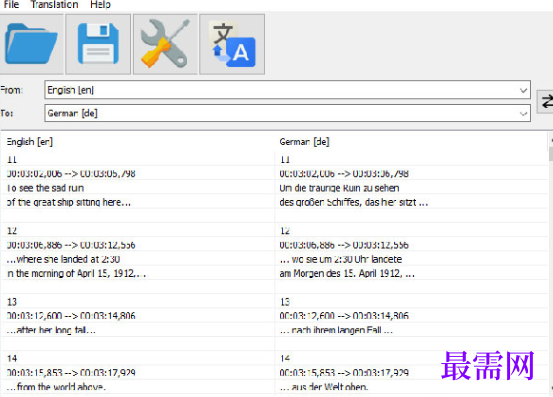Image resolution: width=553 pixels, height=397 pixels.
Task: Select German timestamp 00:03:12,600 --> 00:03:14,806
Action: pos(344,316)
